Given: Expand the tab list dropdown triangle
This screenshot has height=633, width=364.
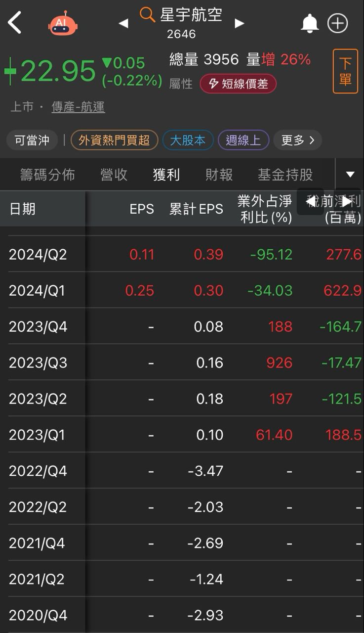Looking at the screenshot, I should (x=350, y=174).
